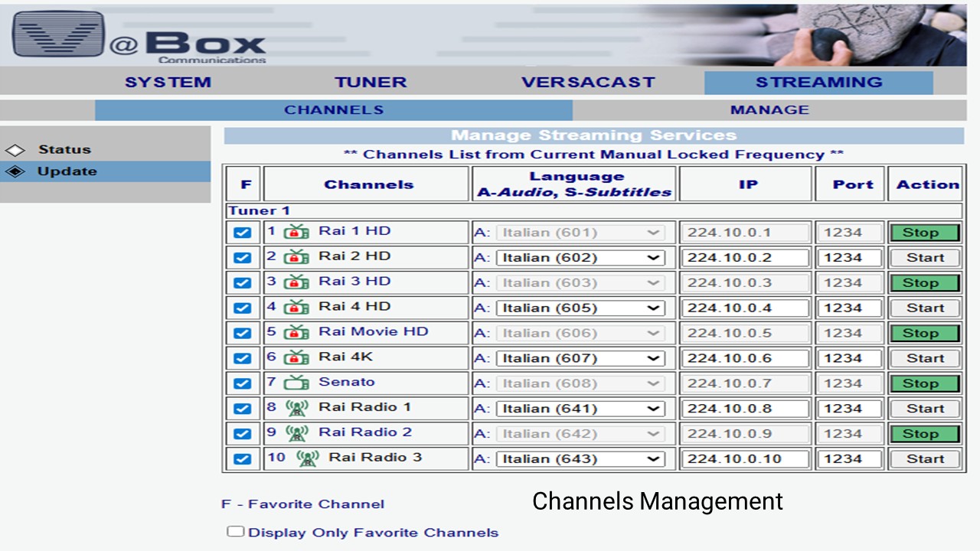Click the diamond icon next to Update
Screen dimensions: 980x551
pyautogui.click(x=15, y=172)
